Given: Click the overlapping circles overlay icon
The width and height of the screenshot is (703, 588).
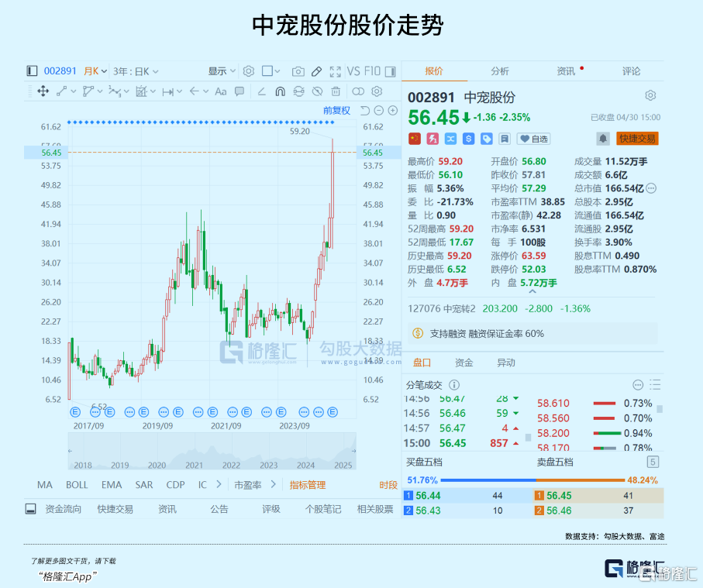Looking at the screenshot, I should (x=358, y=91).
